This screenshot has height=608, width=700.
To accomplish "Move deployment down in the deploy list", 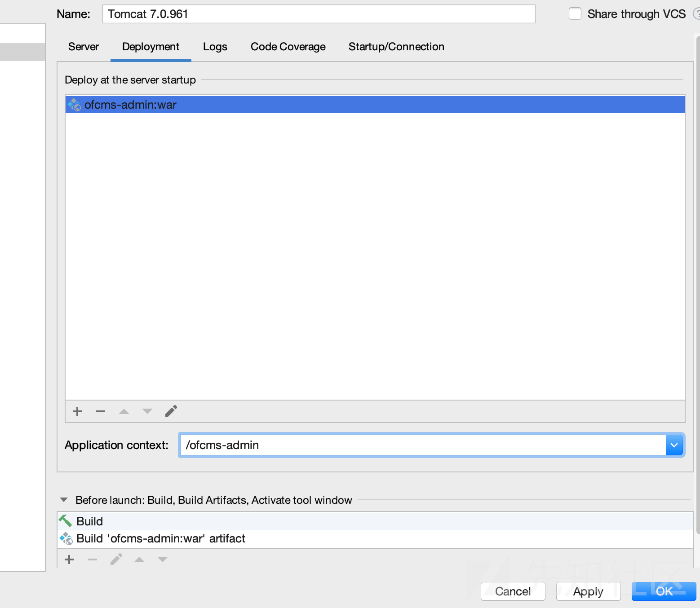I will click(x=147, y=411).
